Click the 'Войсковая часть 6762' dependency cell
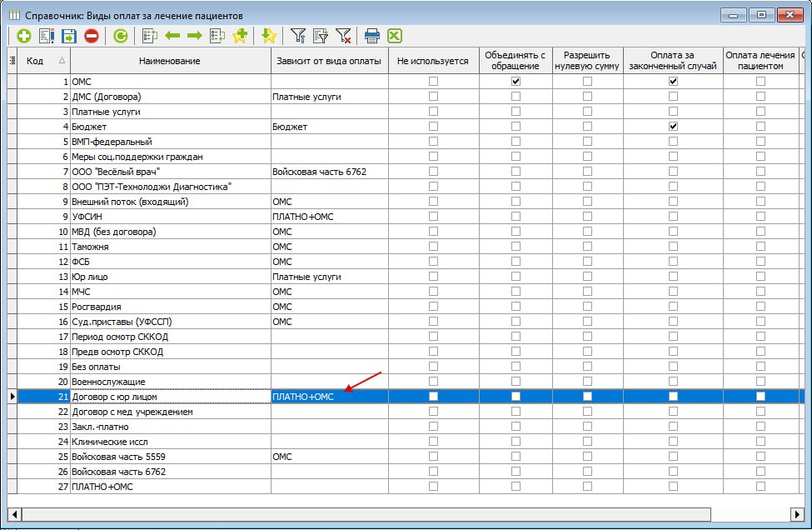Image resolution: width=812 pixels, height=530 pixels. click(329, 172)
